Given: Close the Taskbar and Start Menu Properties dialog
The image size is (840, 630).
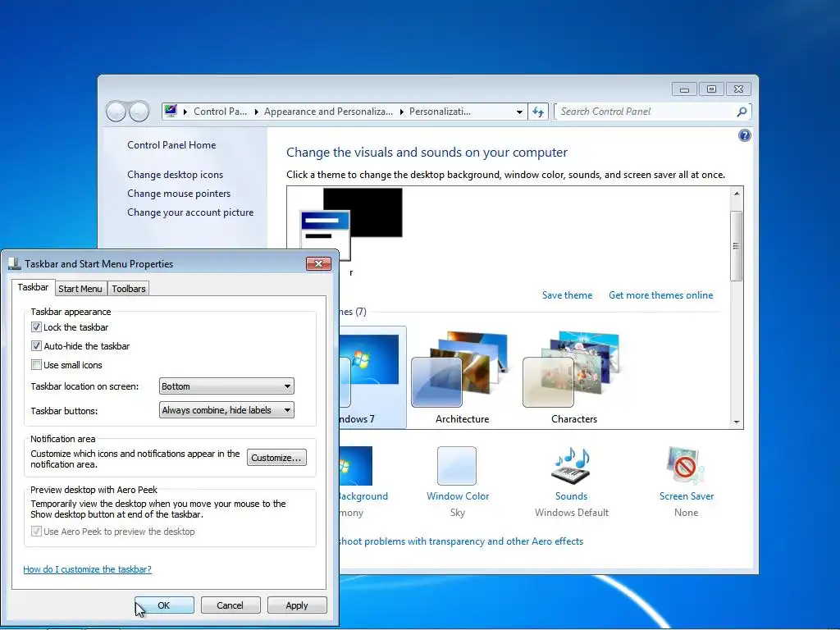Looking at the screenshot, I should [x=318, y=263].
